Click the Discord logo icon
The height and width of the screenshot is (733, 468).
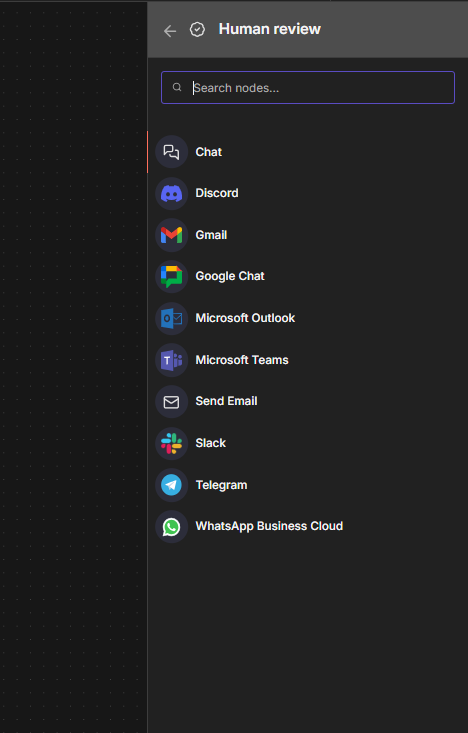click(x=172, y=194)
